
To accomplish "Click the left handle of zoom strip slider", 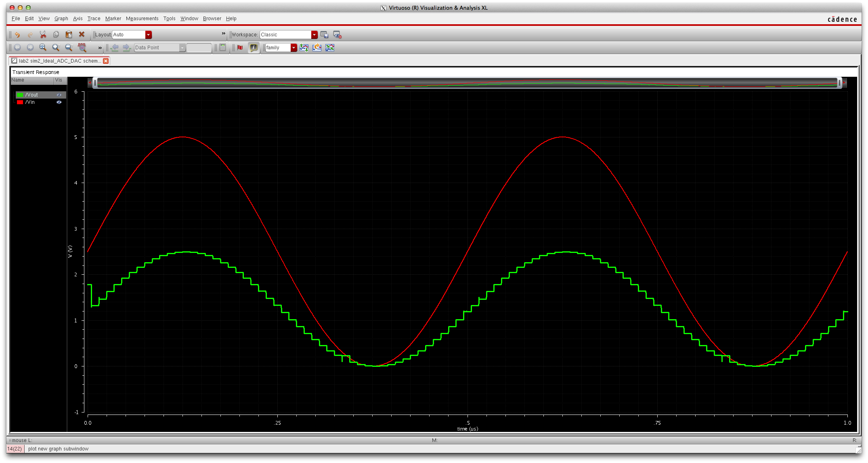I will coord(95,83).
